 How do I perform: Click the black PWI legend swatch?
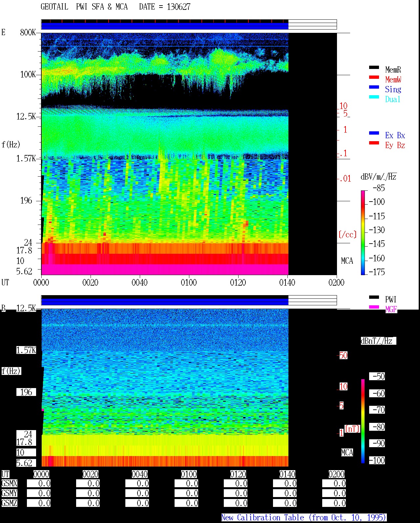[374, 297]
